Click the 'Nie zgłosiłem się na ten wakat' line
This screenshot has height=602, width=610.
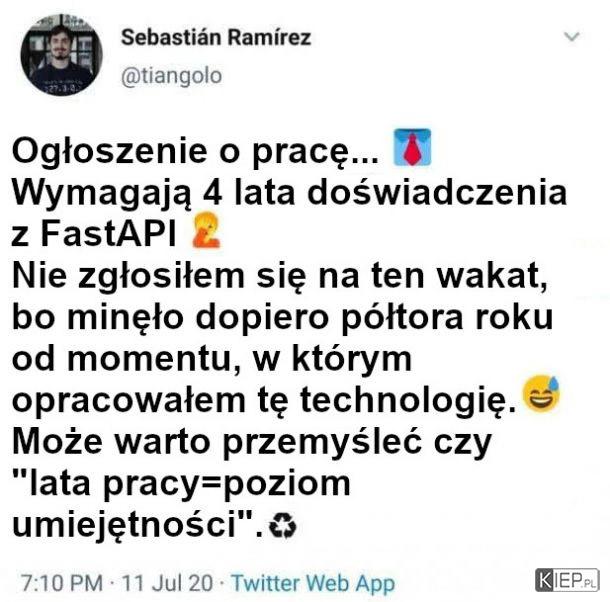(x=280, y=276)
